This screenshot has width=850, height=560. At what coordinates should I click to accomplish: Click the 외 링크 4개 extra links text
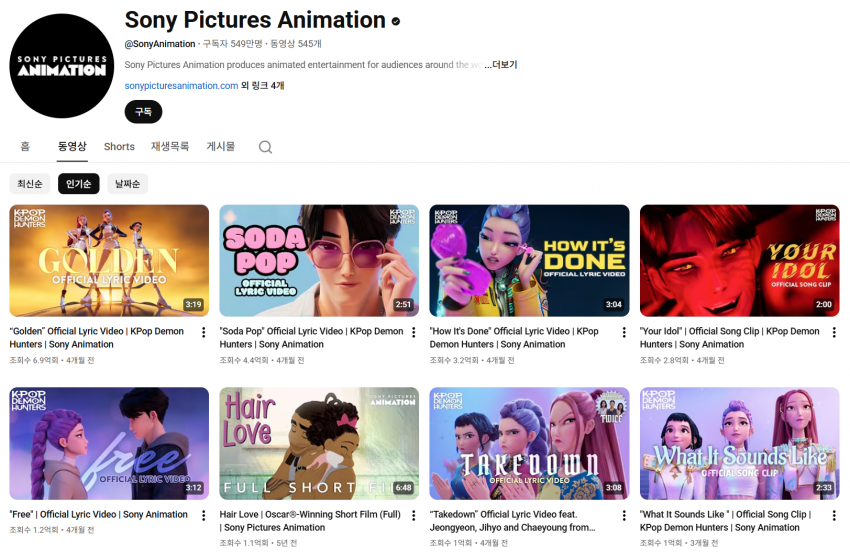262,86
